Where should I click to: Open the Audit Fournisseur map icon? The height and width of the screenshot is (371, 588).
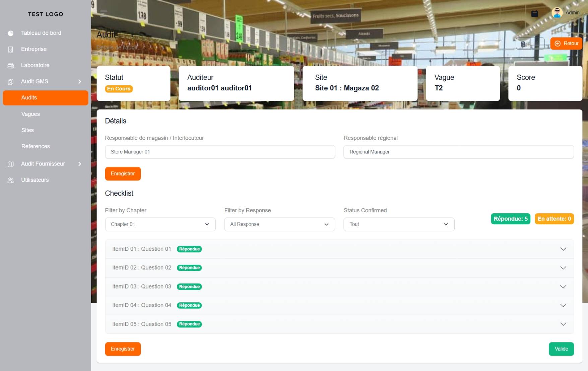click(10, 164)
